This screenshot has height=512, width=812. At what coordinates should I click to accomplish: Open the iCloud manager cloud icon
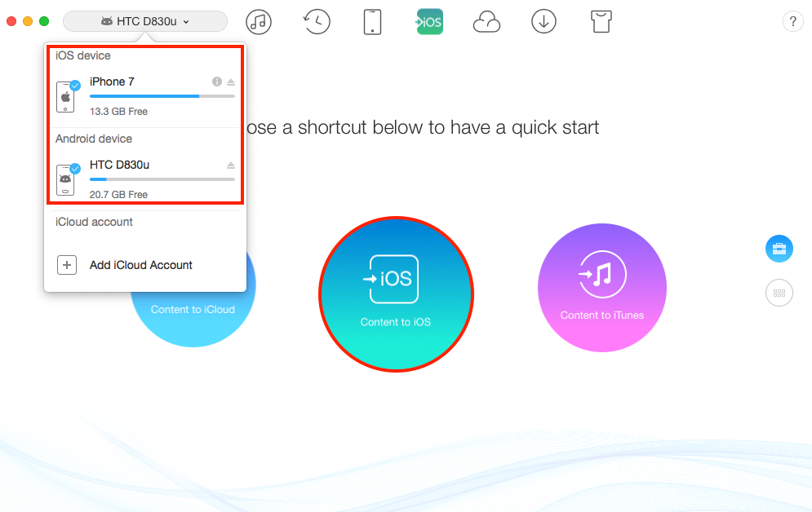pyautogui.click(x=486, y=22)
